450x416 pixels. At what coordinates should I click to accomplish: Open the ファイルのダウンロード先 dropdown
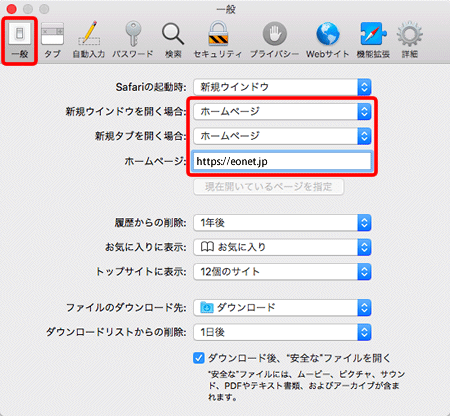tap(282, 308)
